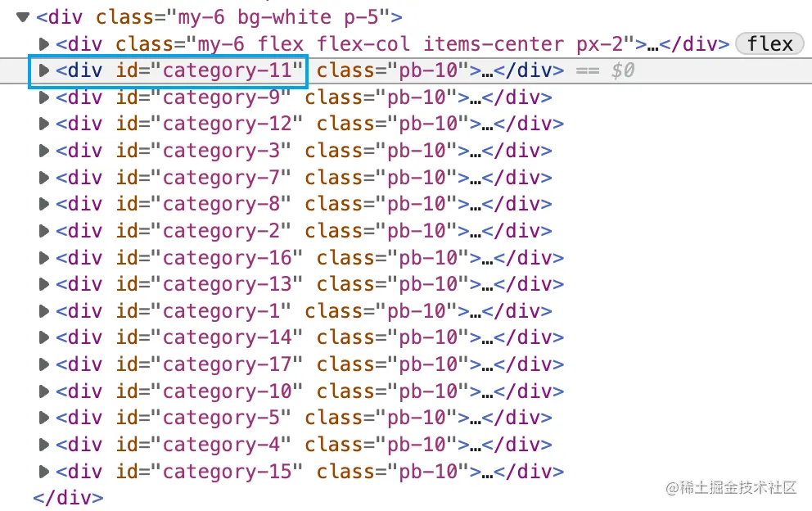Select the id="category-10" attribute text

[x=210, y=391]
